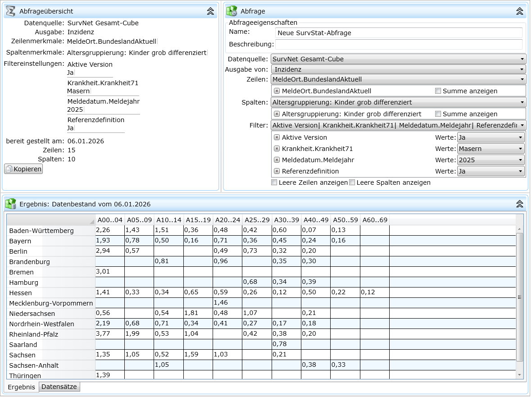Remove the Altersgruppierung column item
Viewport: 532px width, 397px height.
click(x=277, y=114)
